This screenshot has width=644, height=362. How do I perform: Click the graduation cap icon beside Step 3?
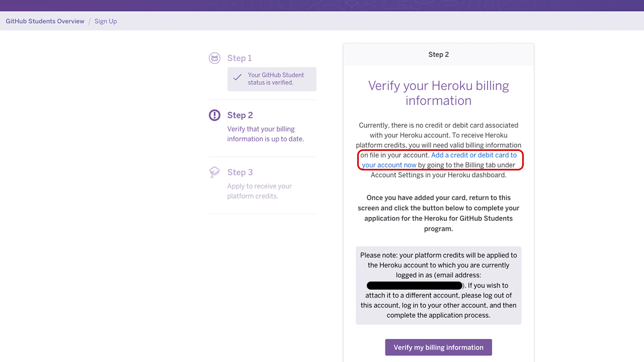click(215, 172)
